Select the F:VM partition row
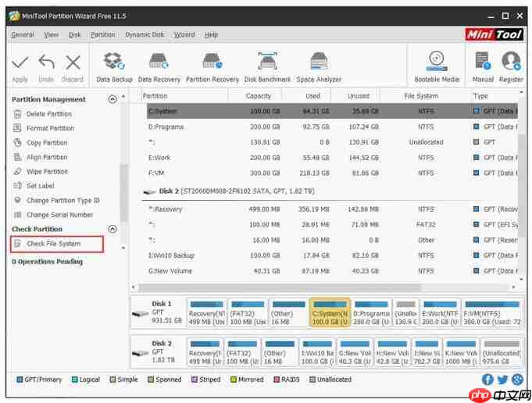 click(x=332, y=173)
